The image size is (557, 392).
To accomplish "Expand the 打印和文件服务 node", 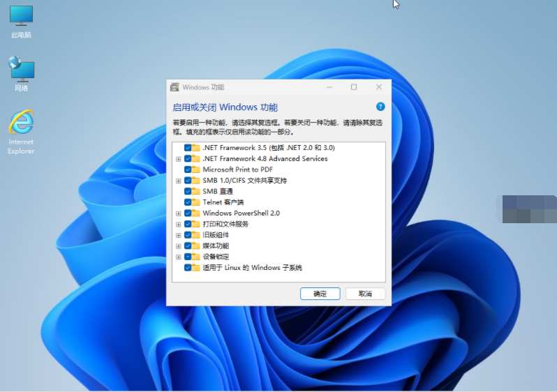I will [178, 225].
